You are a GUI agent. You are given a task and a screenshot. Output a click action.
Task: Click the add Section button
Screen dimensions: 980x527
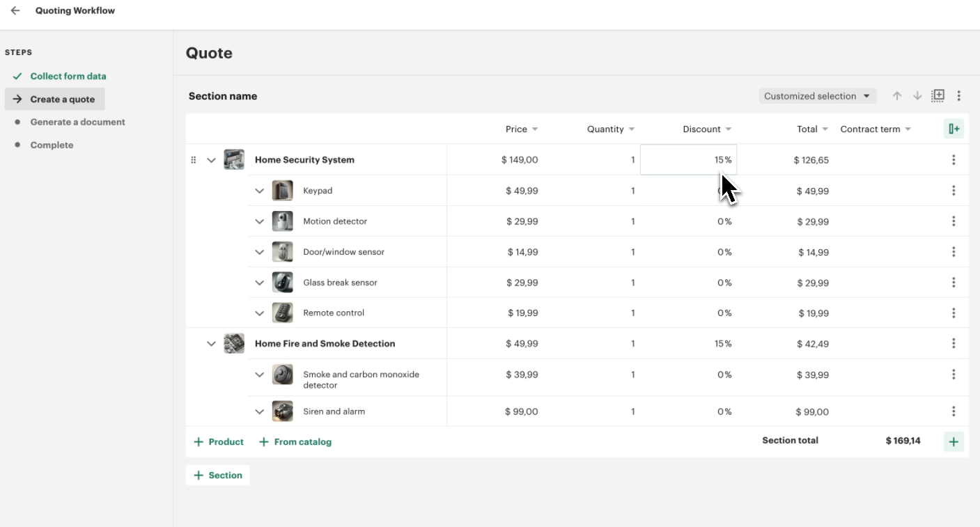point(218,475)
